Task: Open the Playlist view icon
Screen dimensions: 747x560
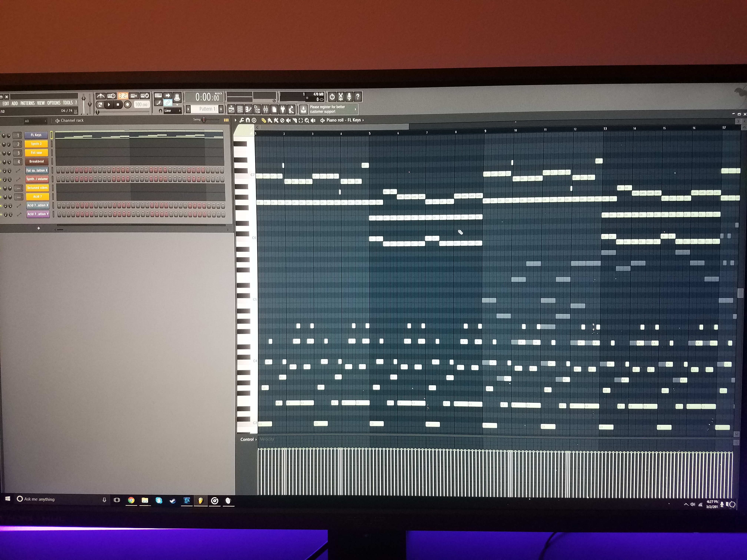Action: coord(231,109)
